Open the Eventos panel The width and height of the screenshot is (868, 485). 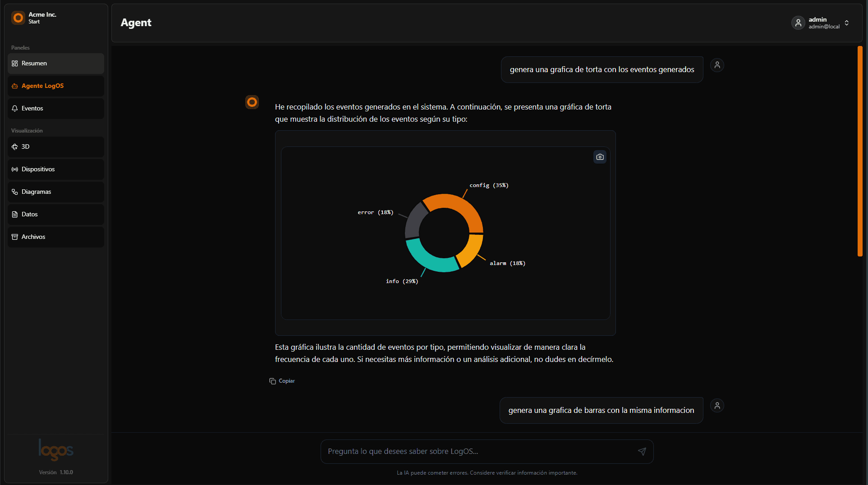click(x=56, y=109)
